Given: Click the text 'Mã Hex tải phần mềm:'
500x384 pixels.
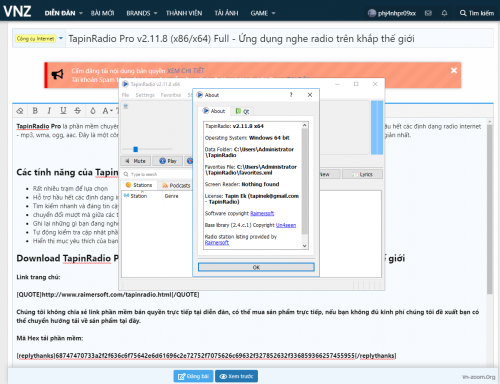Looking at the screenshot, I should [x=50, y=338].
